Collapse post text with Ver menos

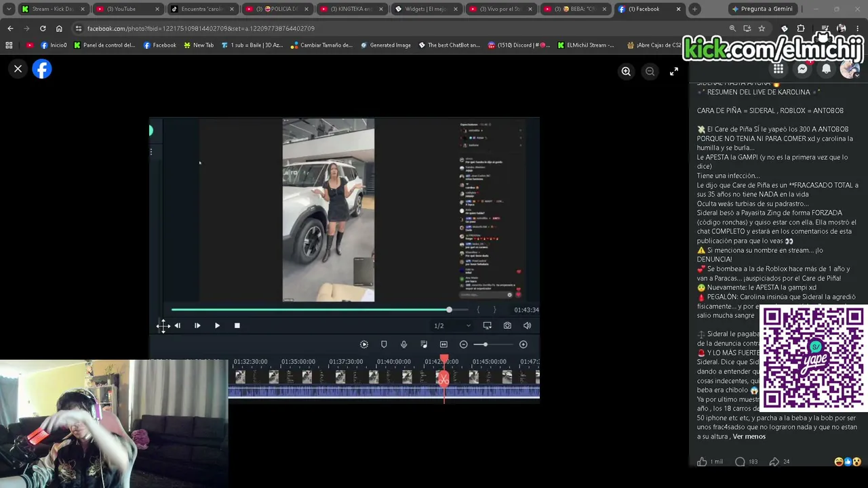749,436
